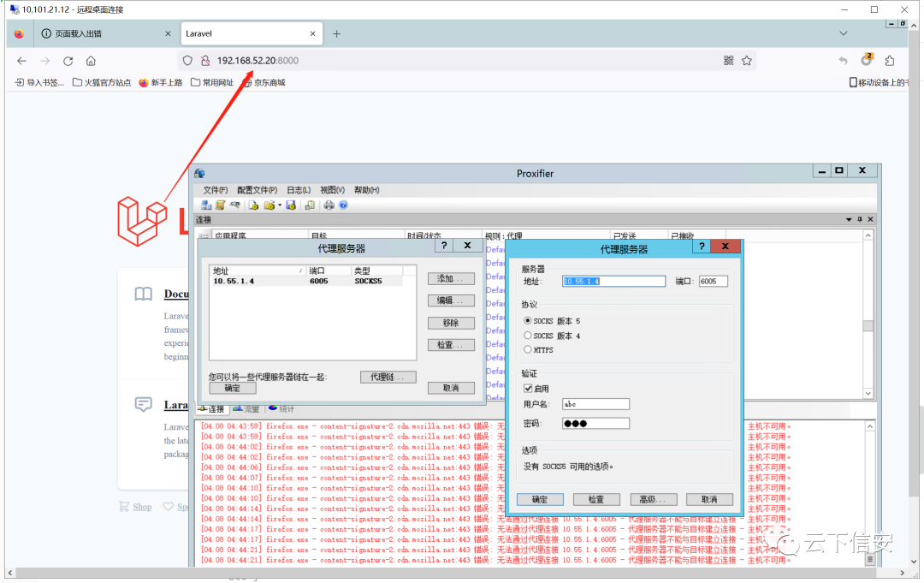This screenshot has height=583, width=924.
Task: Select HTTPS protocol radio button
Action: (x=527, y=349)
